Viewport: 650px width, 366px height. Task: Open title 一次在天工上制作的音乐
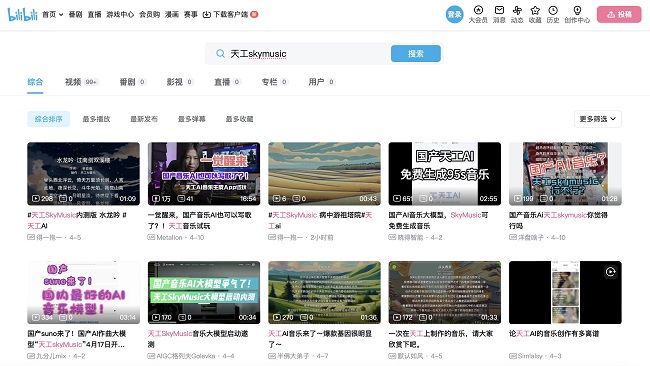click(441, 339)
